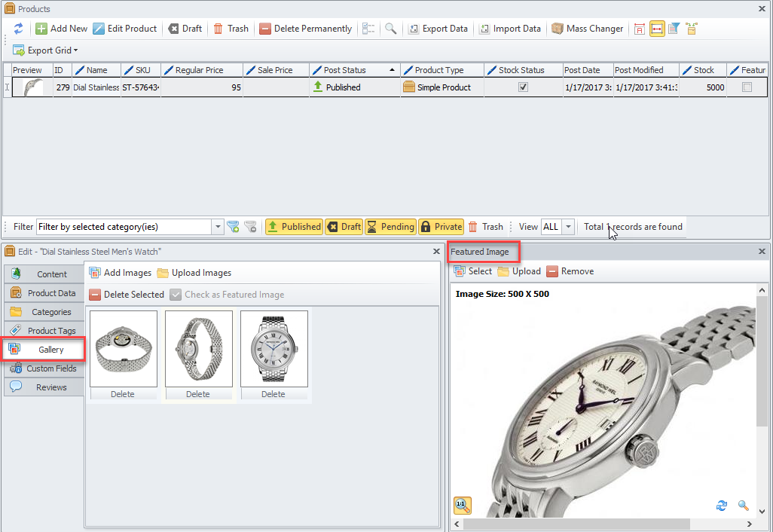Click featured image refresh icon
Viewport: 773px width, 532px height.
point(722,506)
